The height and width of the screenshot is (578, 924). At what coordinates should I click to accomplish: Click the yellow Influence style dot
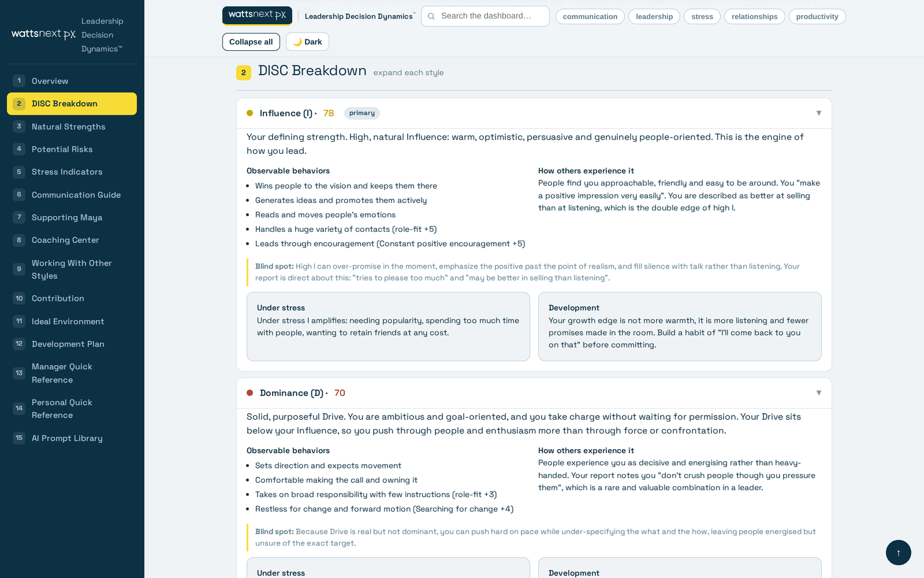click(x=250, y=113)
